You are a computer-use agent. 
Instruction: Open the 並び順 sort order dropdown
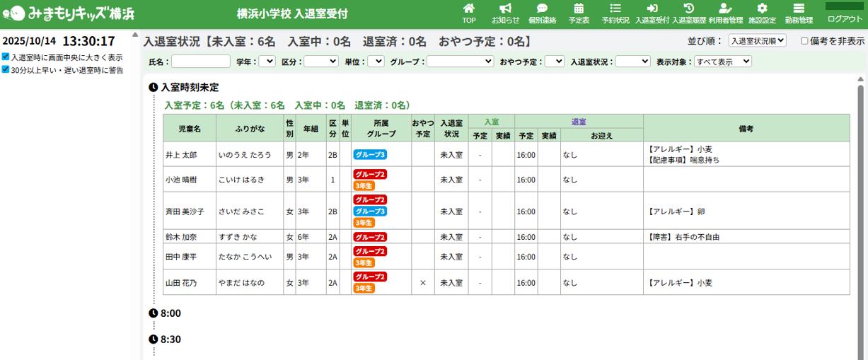pyautogui.click(x=757, y=41)
